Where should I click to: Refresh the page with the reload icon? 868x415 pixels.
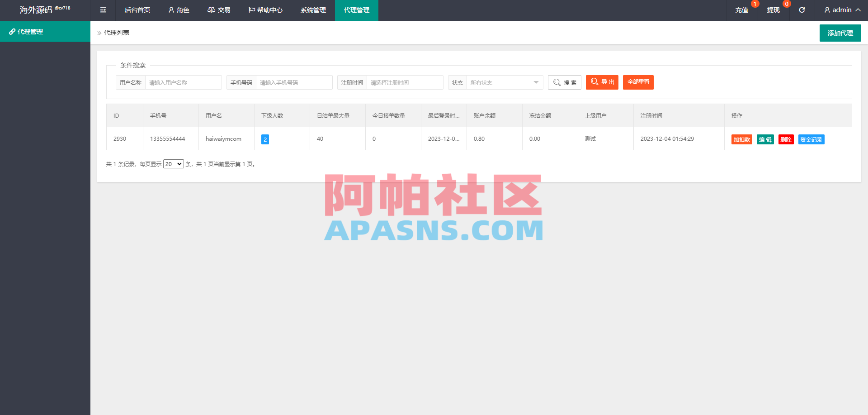pyautogui.click(x=802, y=10)
